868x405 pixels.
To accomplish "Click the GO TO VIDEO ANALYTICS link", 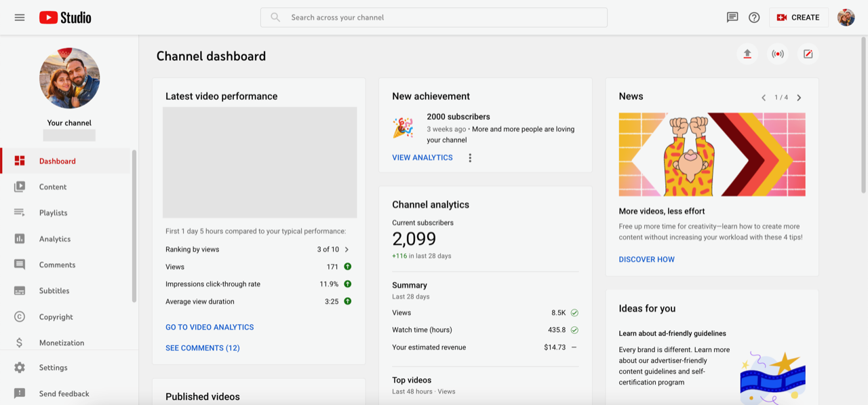I will coord(210,327).
